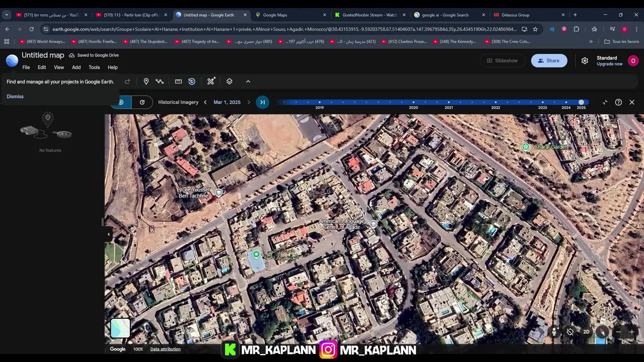Image resolution: width=644 pixels, height=362 pixels.
Task: Select the Draw path or polygon tool
Action: 159,81
